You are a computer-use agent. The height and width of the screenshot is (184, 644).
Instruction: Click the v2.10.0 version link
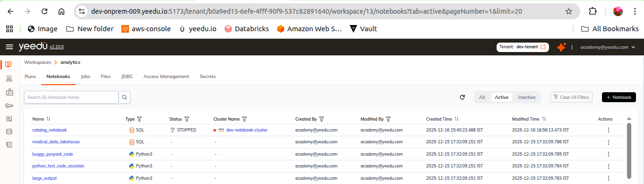57,47
